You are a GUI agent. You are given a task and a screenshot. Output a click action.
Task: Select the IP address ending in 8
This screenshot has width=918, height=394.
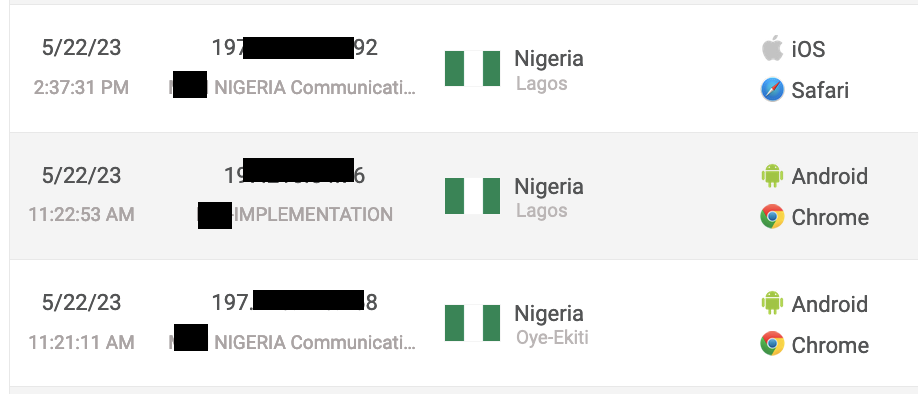click(294, 303)
